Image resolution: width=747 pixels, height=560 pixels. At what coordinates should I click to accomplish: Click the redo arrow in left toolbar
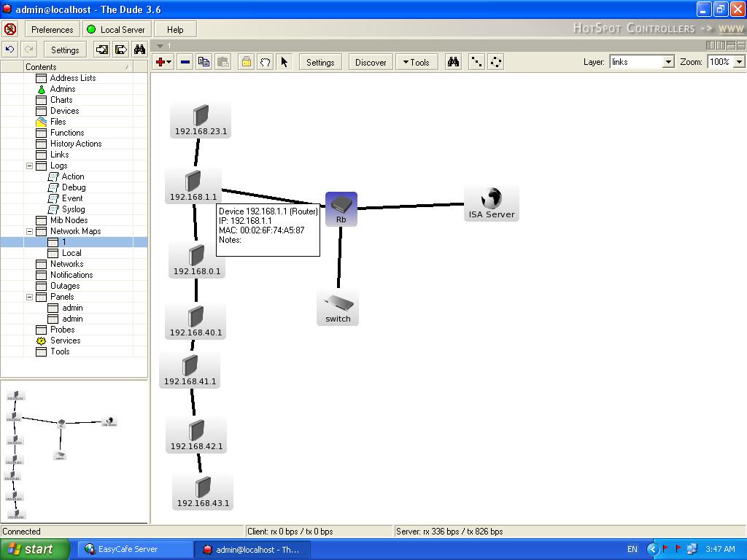(29, 50)
